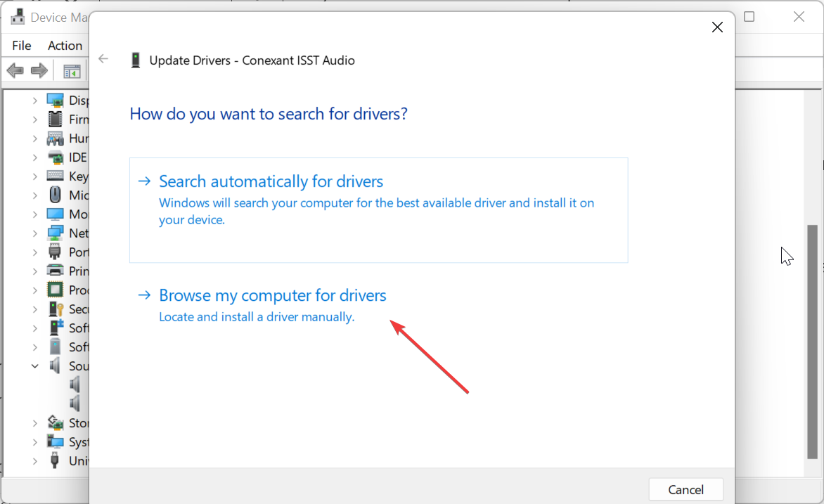This screenshot has height=504, width=824.
Task: Click the show/hide console tree toolbar icon
Action: (x=72, y=71)
